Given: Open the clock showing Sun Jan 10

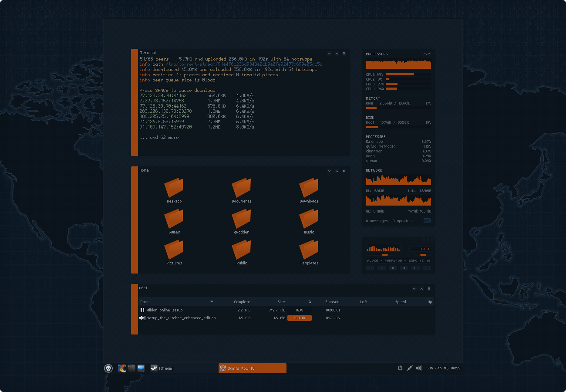Looking at the screenshot, I should 443,368.
